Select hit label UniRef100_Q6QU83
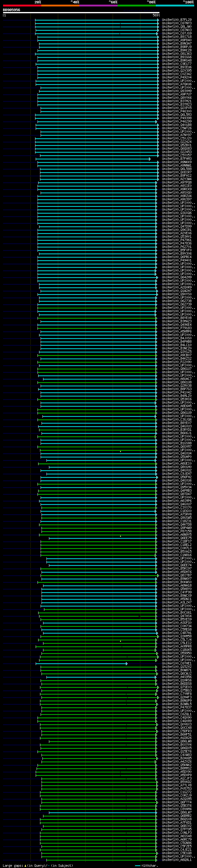The height and width of the screenshot is (868, 197). pyautogui.click(x=177, y=149)
